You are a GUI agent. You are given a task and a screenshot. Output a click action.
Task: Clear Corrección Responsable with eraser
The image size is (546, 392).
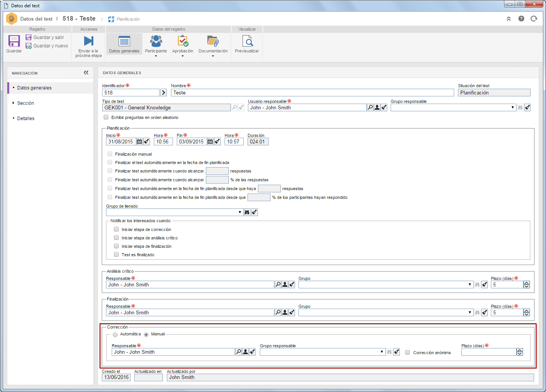[x=253, y=352]
